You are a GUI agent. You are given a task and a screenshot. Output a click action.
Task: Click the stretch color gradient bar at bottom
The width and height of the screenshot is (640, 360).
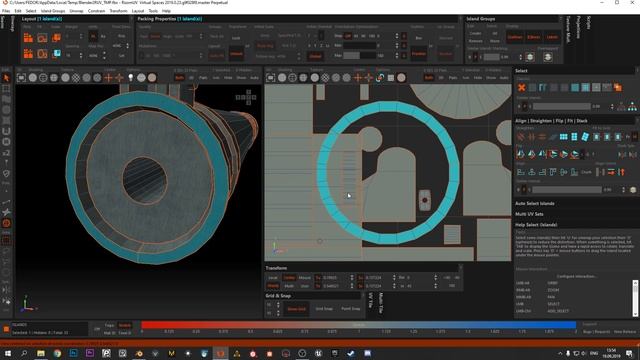(x=358, y=325)
